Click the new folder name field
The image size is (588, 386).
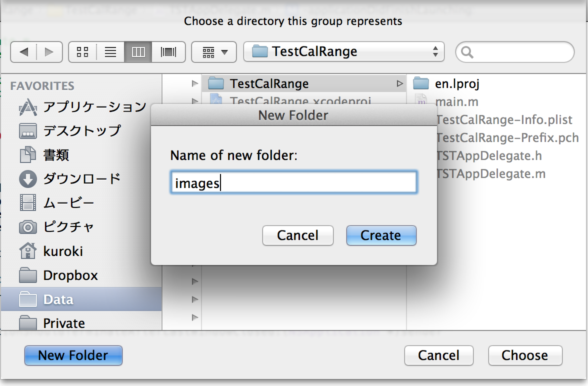click(x=293, y=182)
